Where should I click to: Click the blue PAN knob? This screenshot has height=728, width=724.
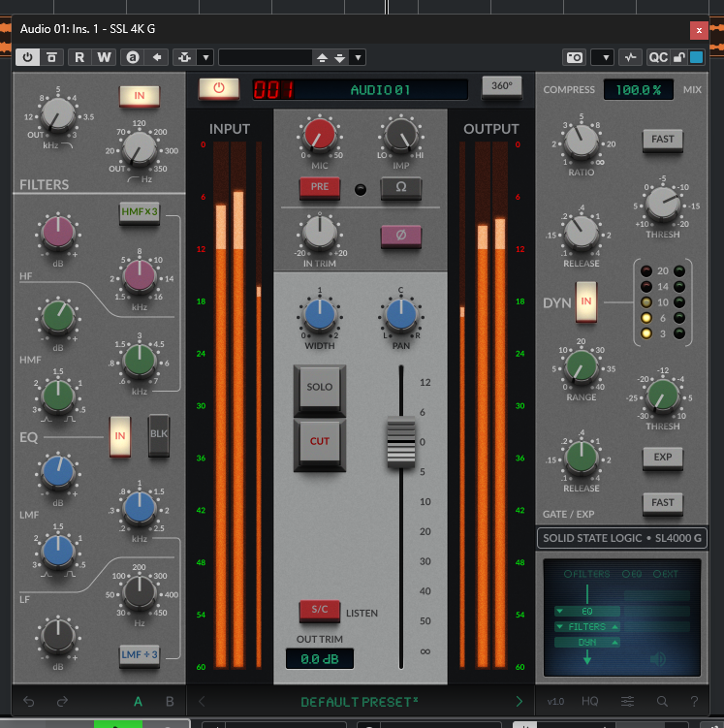(401, 315)
